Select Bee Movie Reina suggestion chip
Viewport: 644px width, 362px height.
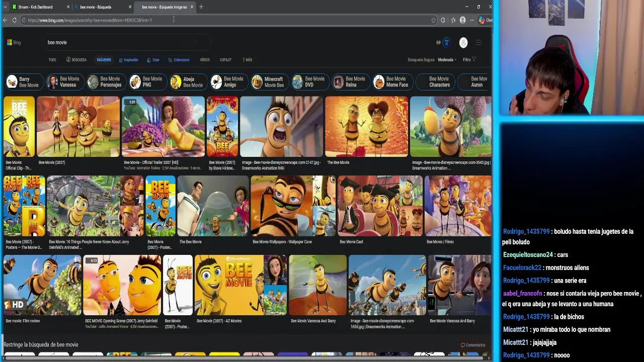[350, 82]
